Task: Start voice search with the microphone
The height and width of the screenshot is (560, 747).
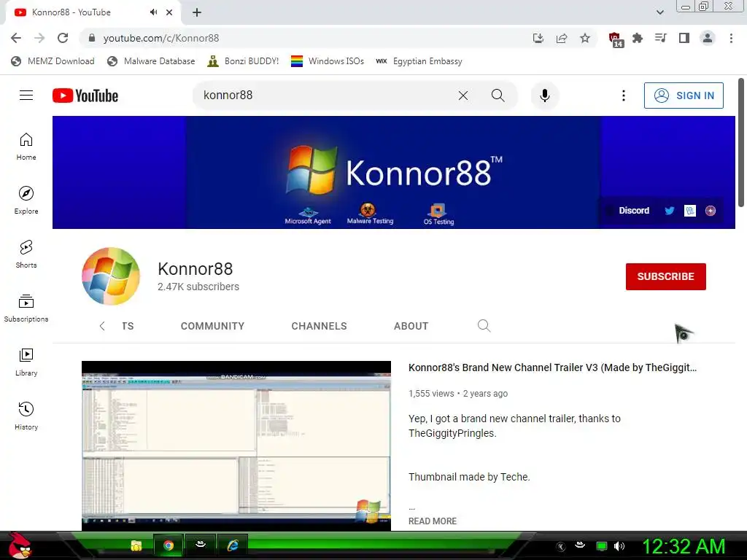Action: pyautogui.click(x=544, y=96)
